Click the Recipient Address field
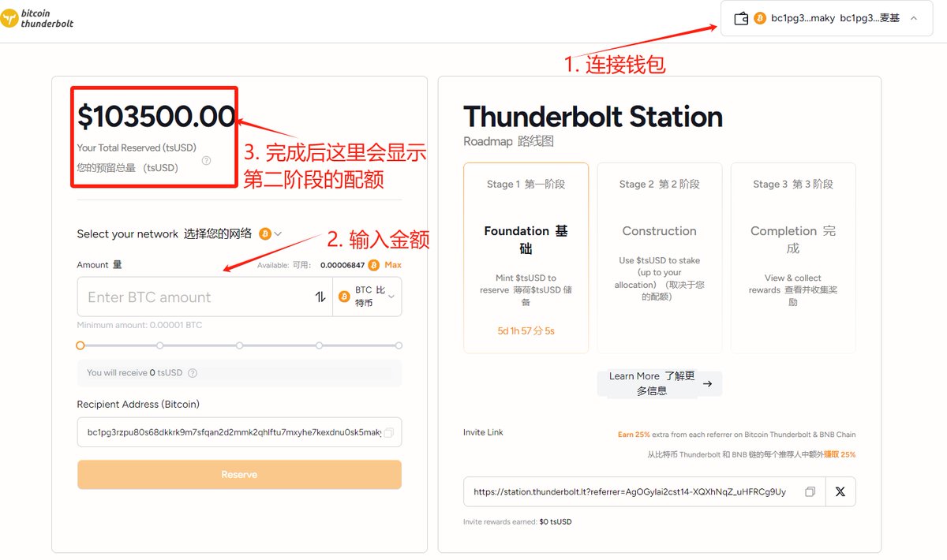The image size is (947, 560). pyautogui.click(x=239, y=432)
